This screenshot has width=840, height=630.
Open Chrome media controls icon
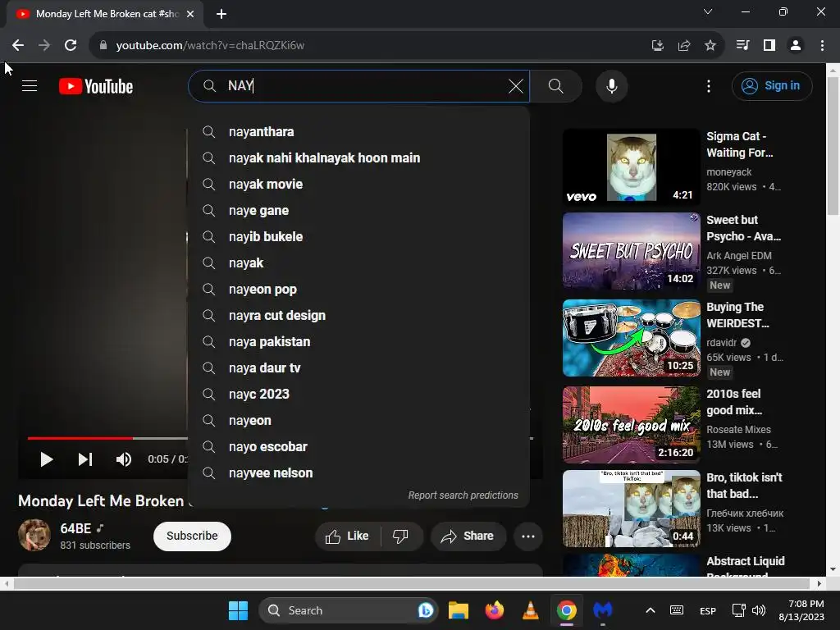[x=742, y=46]
